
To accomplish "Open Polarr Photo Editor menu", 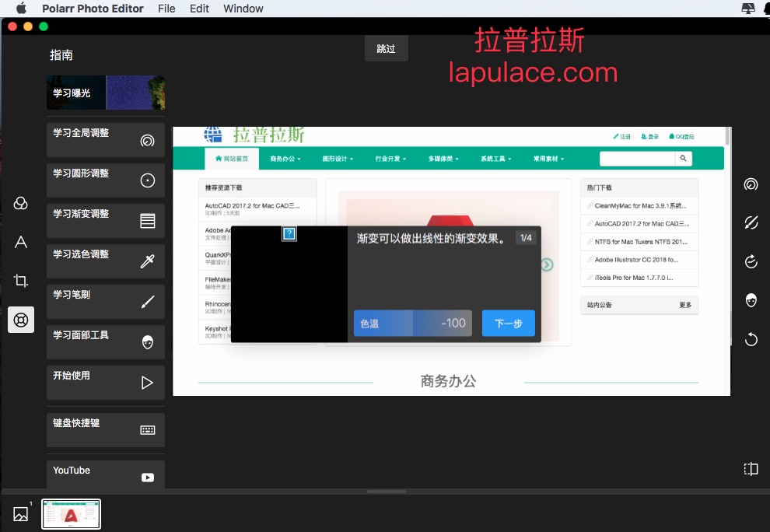I will [93, 9].
